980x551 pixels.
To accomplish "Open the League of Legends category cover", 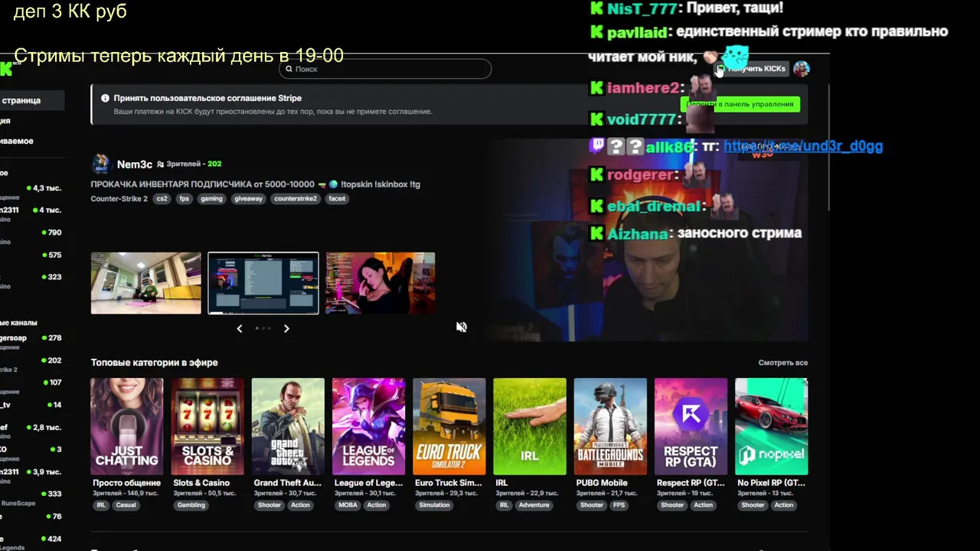I will coord(368,426).
